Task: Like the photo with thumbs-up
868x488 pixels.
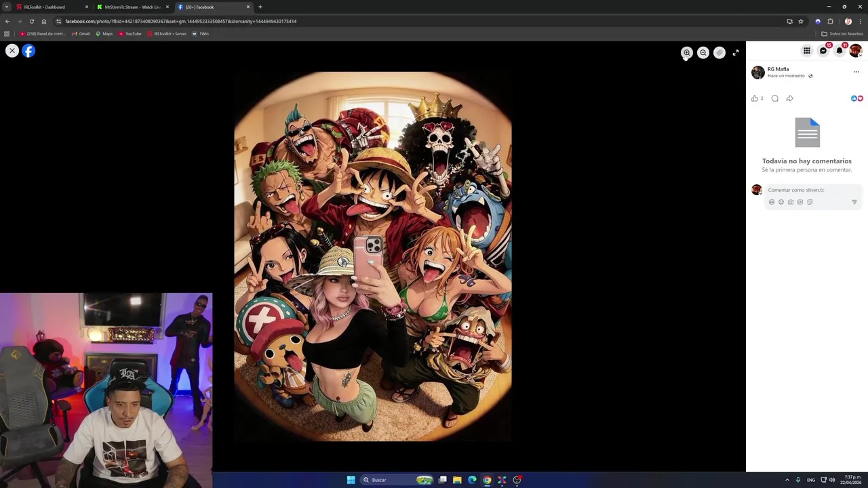Action: click(x=755, y=98)
